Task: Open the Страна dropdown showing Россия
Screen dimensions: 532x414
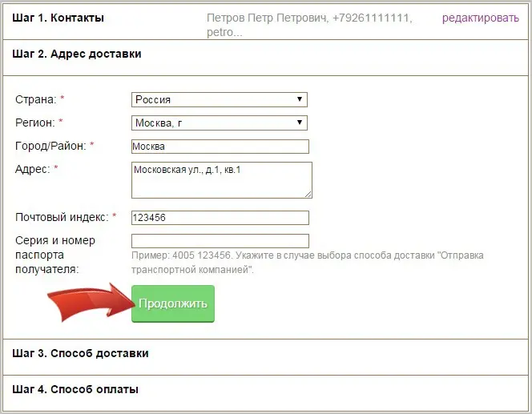Action: click(220, 99)
